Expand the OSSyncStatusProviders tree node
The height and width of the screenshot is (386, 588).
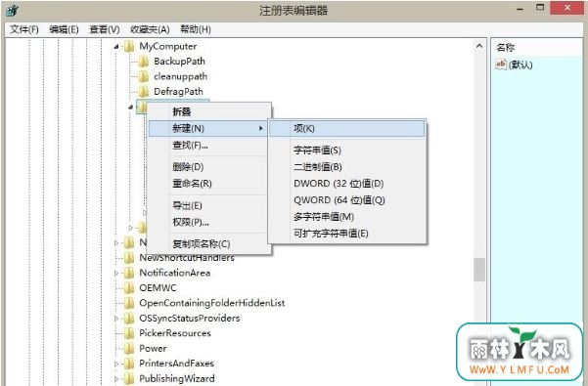click(x=116, y=319)
